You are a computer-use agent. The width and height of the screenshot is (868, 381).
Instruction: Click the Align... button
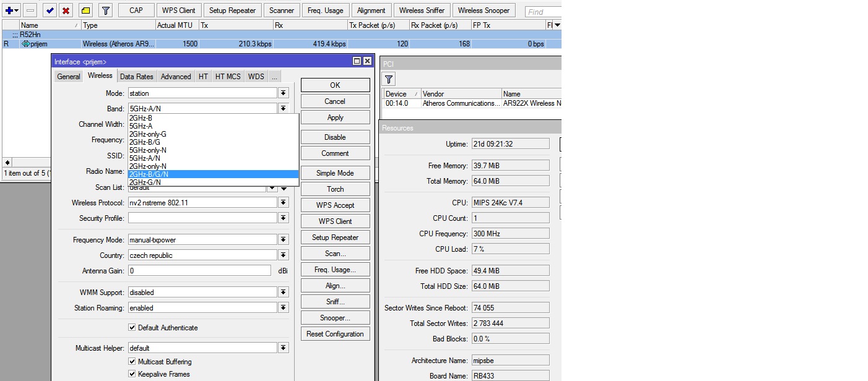pos(335,286)
